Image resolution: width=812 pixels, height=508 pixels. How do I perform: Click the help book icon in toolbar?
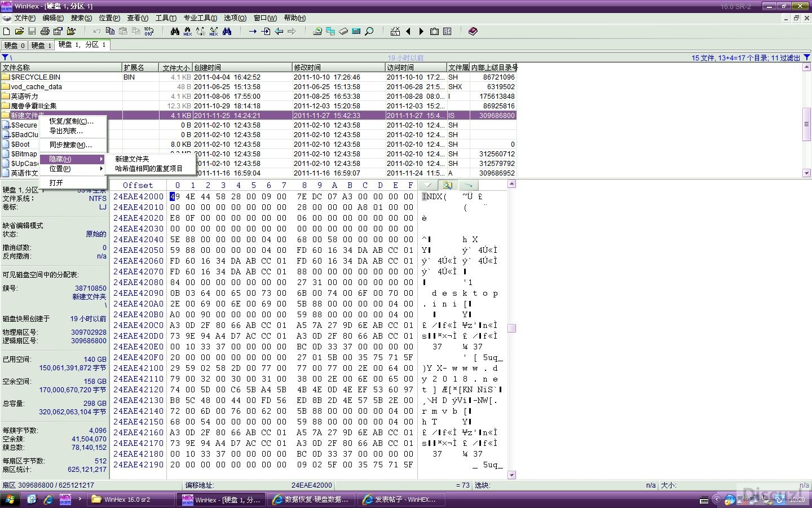473,32
